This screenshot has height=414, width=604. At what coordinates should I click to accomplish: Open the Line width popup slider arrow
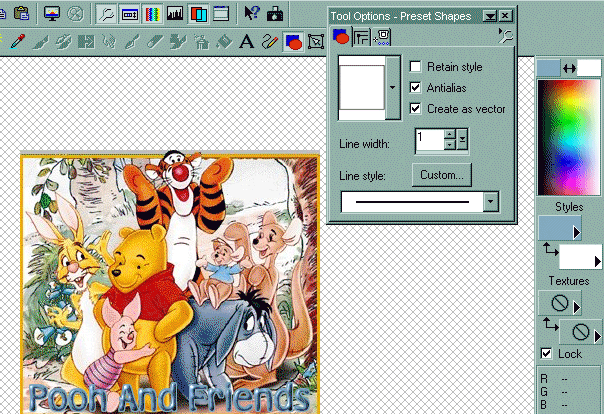pyautogui.click(x=462, y=139)
